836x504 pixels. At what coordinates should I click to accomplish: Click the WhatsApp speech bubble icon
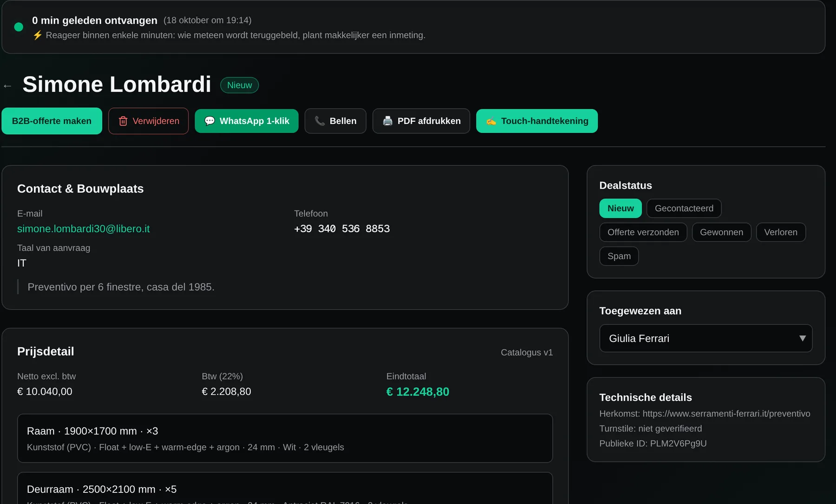210,121
